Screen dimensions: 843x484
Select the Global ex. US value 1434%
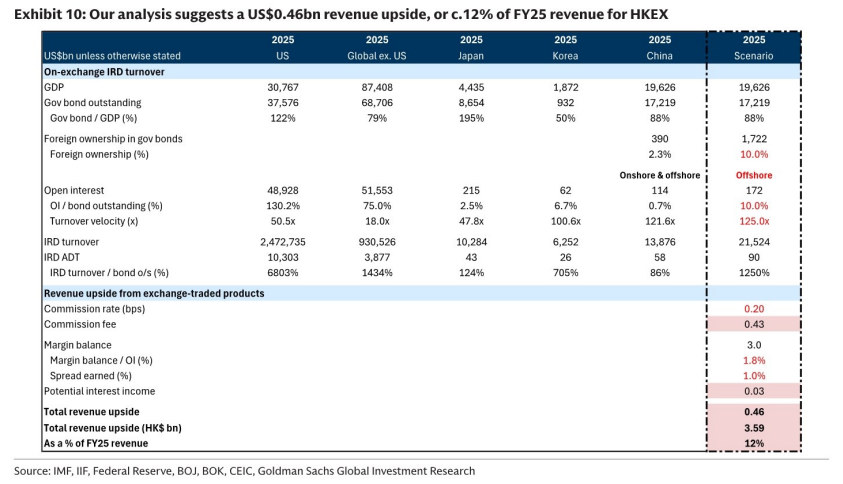(377, 273)
